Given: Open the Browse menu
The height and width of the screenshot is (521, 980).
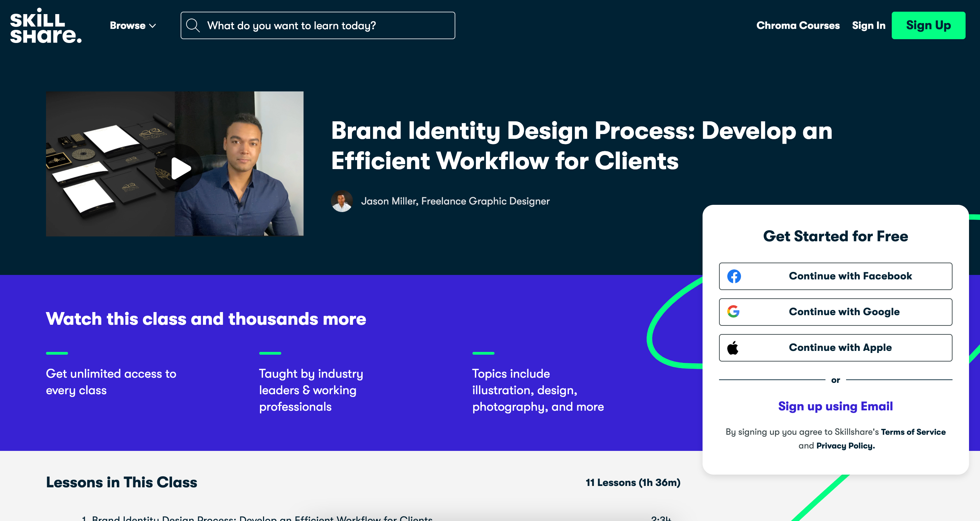Looking at the screenshot, I should pos(133,25).
